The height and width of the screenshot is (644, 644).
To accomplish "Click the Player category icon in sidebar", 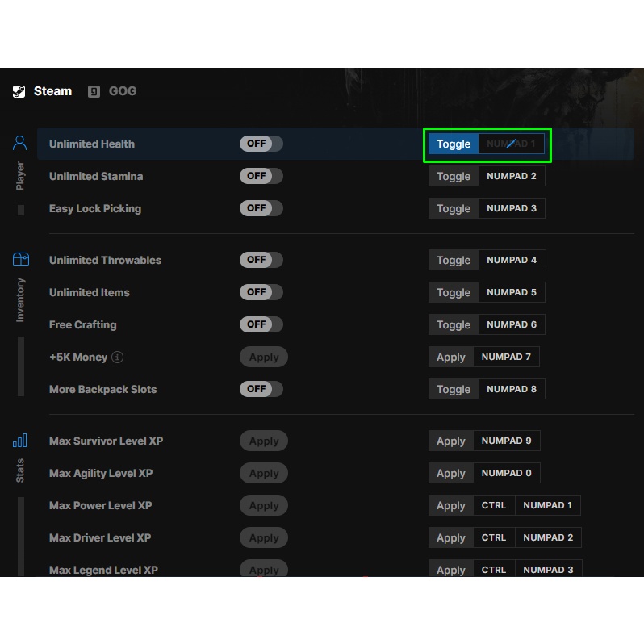I will (20, 144).
